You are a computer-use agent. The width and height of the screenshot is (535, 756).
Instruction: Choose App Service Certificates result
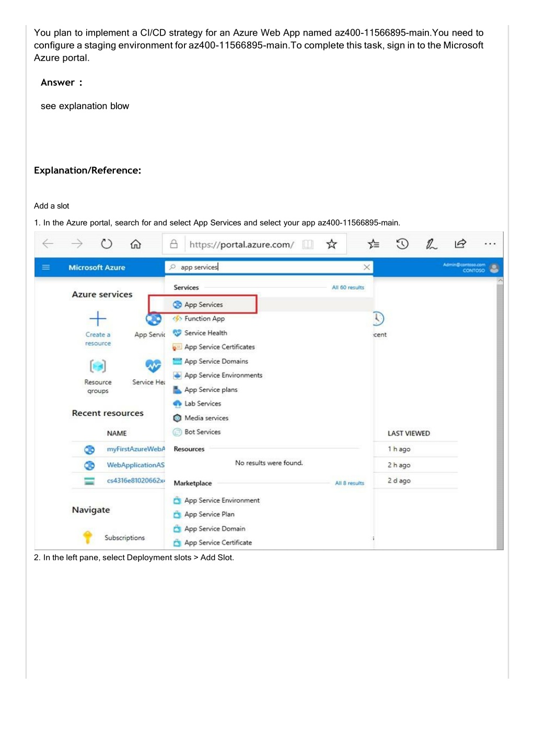click(x=219, y=347)
